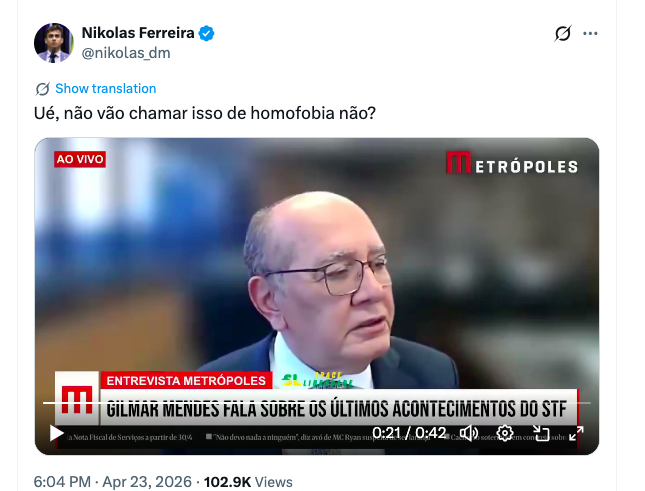The height and width of the screenshot is (491, 645).
Task: Click the AO VIVO badge on video
Action: click(x=80, y=159)
